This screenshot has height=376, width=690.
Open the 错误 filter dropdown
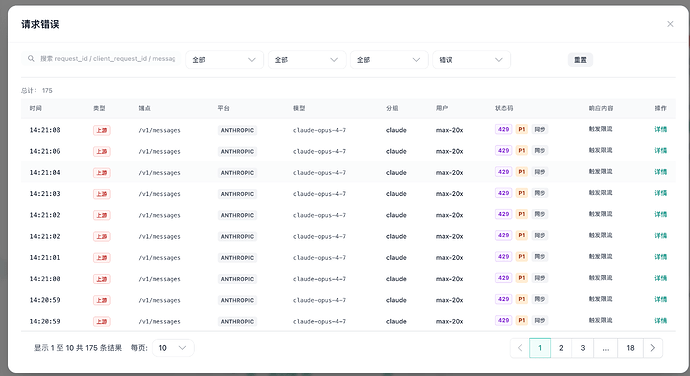click(x=471, y=59)
